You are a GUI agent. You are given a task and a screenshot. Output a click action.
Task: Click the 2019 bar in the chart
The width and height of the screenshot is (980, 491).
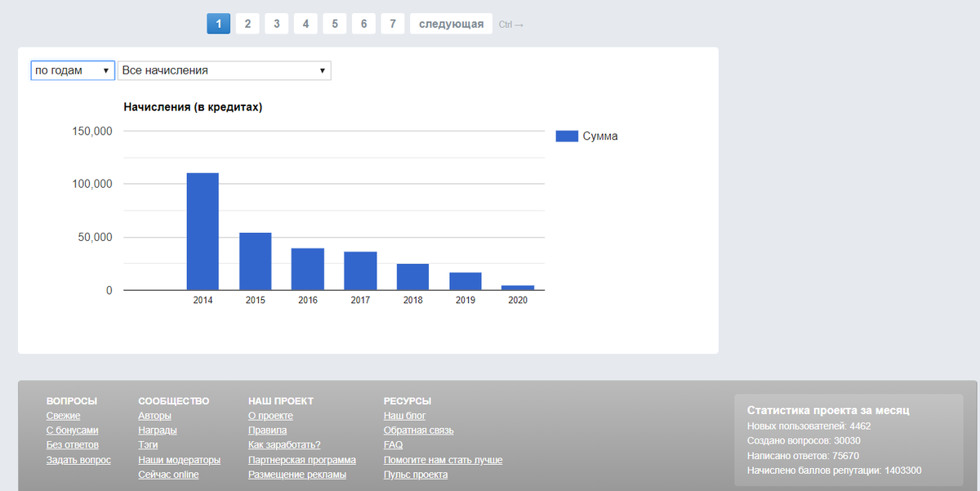click(x=465, y=281)
